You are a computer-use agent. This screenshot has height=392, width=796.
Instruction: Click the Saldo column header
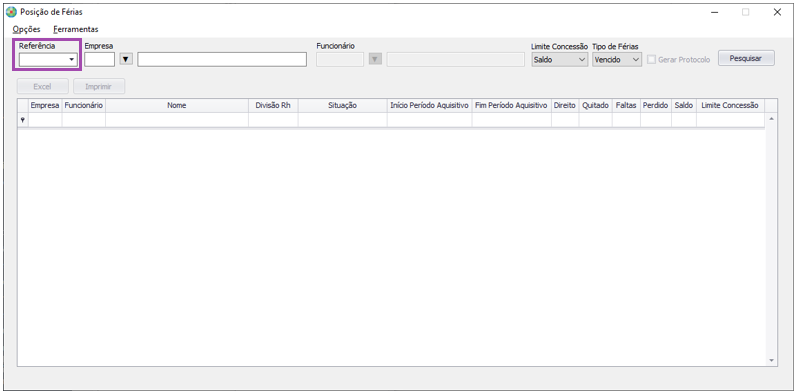pyautogui.click(x=684, y=106)
